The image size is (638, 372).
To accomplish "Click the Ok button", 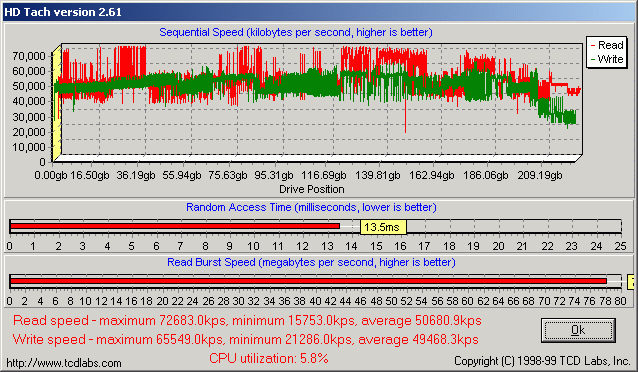I will pyautogui.click(x=578, y=330).
